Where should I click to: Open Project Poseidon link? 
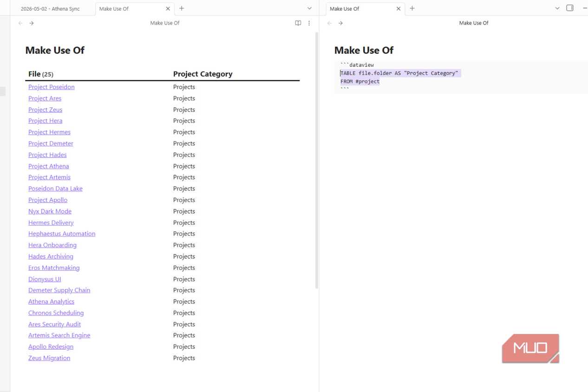click(51, 87)
